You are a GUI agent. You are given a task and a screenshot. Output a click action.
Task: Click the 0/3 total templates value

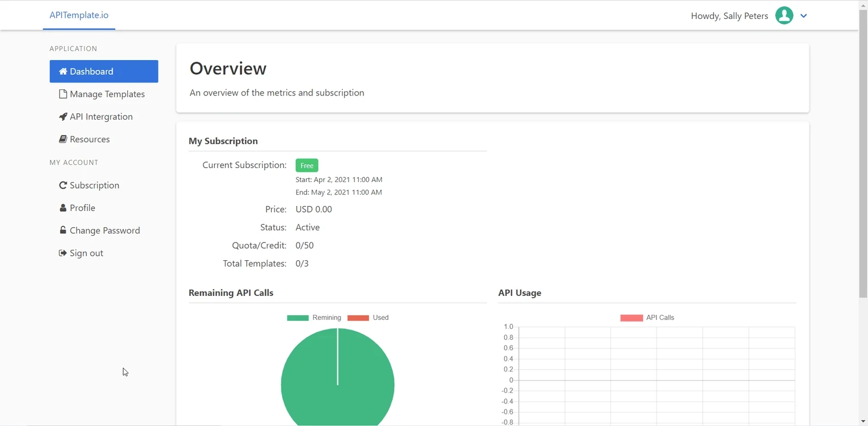[302, 263]
